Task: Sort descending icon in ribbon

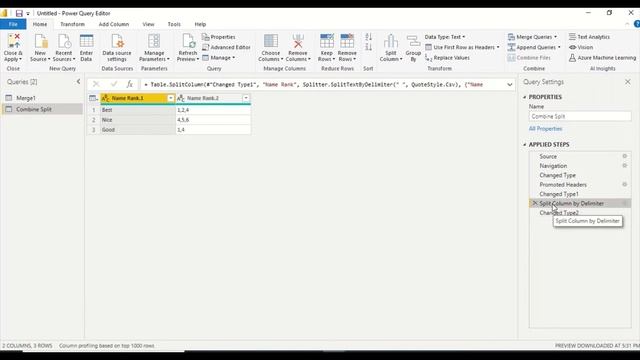Action: (369, 47)
